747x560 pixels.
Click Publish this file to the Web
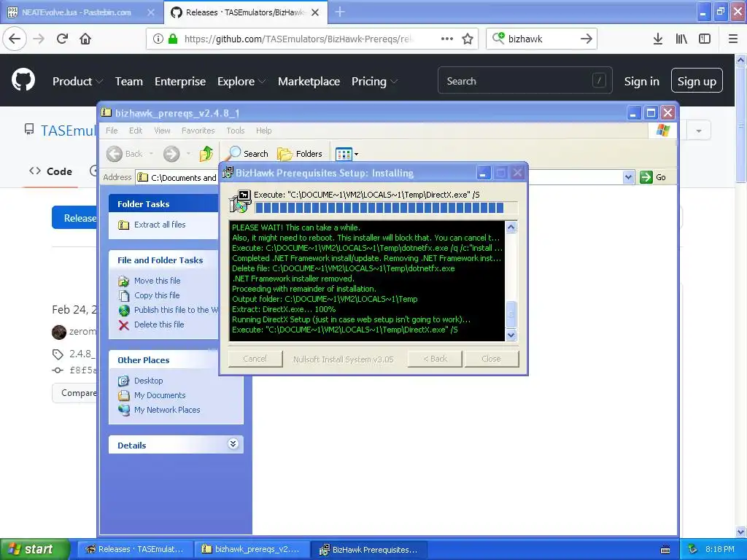tap(176, 309)
